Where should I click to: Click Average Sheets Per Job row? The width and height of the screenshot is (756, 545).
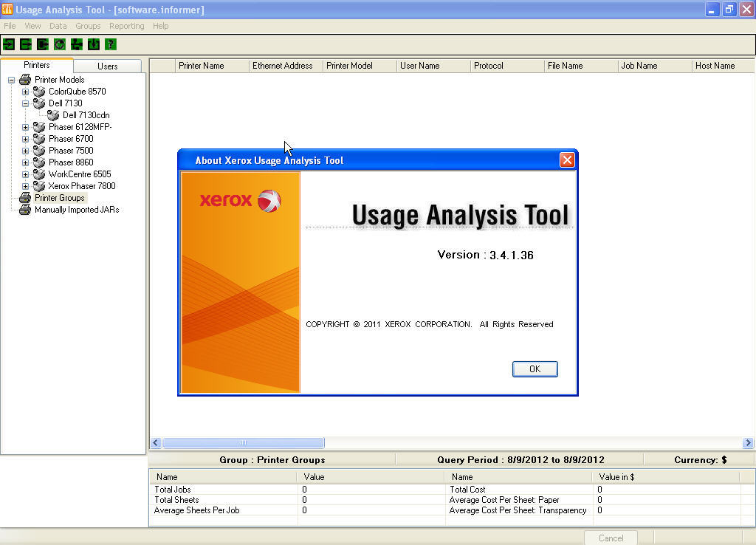pyautogui.click(x=297, y=510)
